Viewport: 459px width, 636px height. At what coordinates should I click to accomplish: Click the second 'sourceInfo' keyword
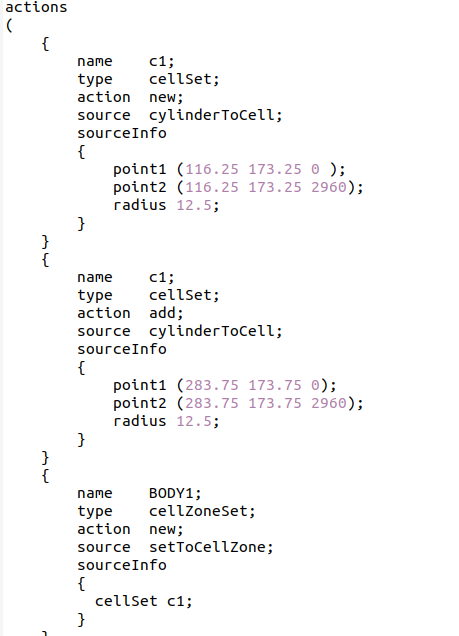122,349
